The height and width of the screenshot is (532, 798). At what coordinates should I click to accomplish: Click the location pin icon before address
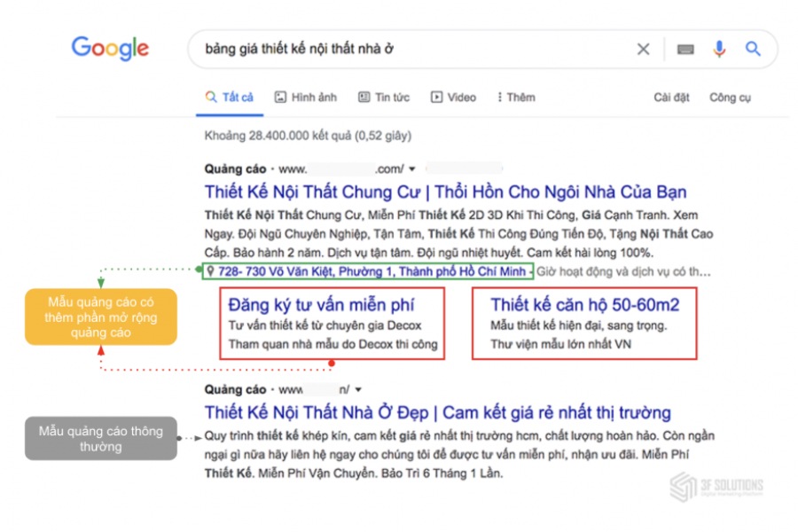(x=209, y=271)
